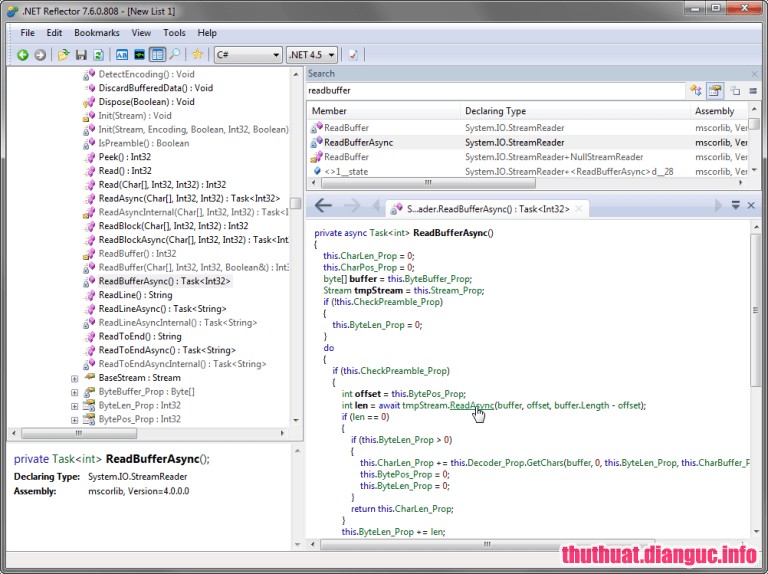Expand the ByteBuffer_Prop : Byte[] node
The height and width of the screenshot is (574, 768).
pyautogui.click(x=74, y=392)
